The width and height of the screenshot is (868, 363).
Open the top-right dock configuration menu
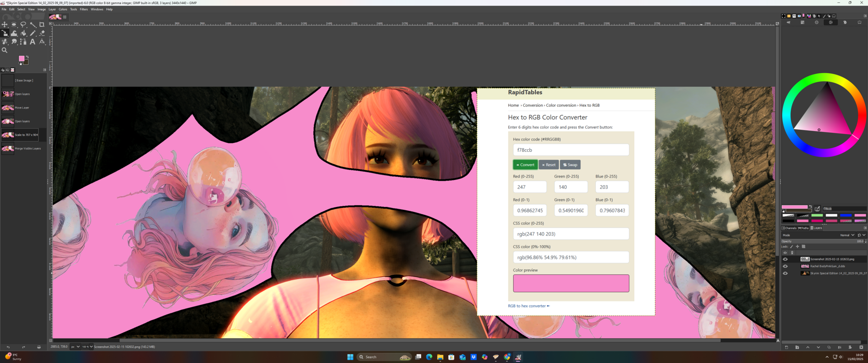865,16
